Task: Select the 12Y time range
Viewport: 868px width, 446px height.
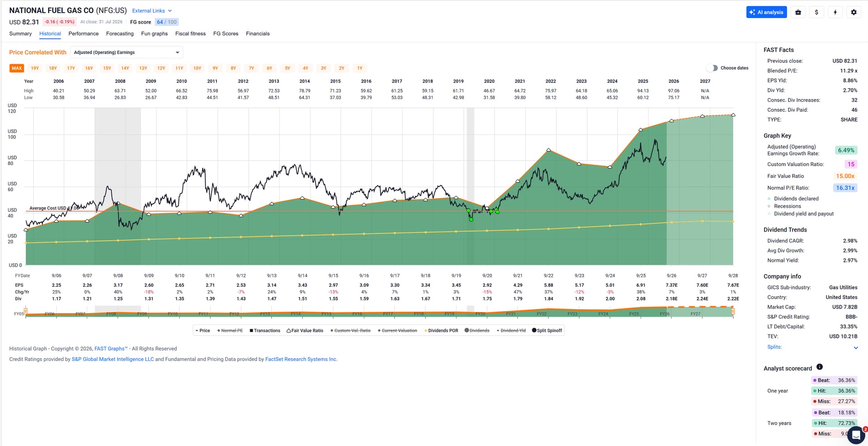Action: (161, 68)
